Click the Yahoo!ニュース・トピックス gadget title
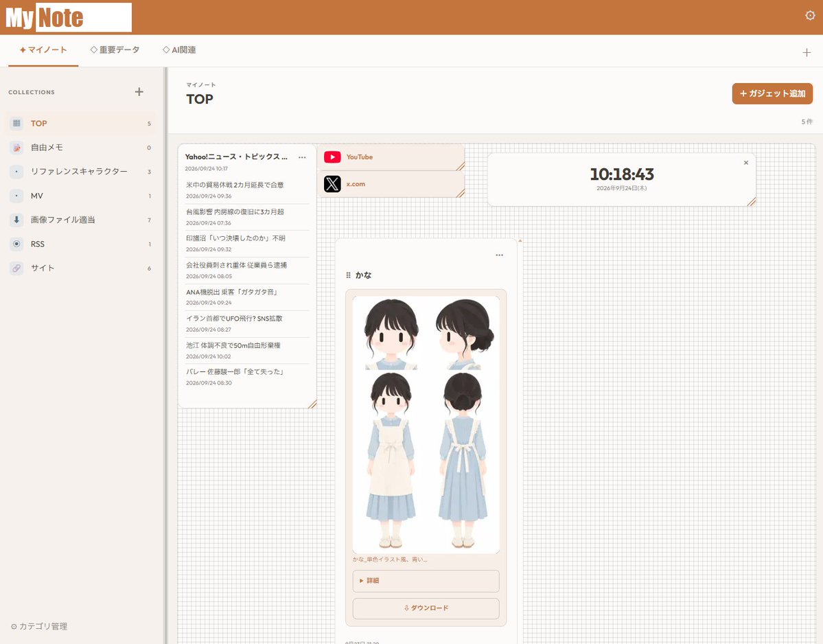The width and height of the screenshot is (823, 644). (235, 157)
